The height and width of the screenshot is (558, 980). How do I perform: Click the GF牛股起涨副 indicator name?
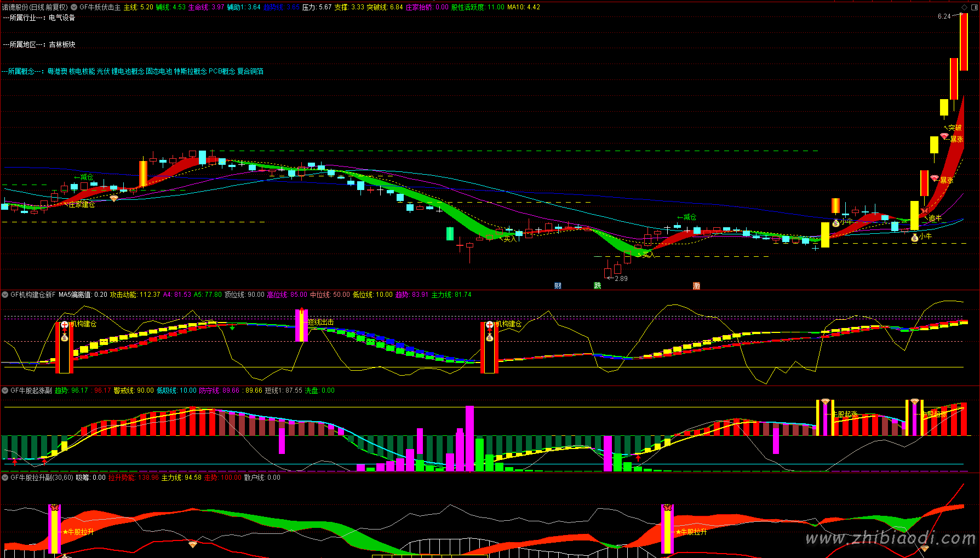click(x=31, y=390)
